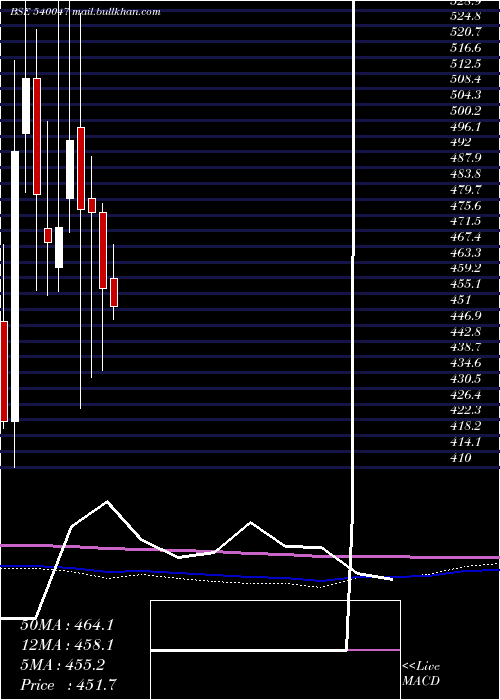Click the 442.8 price level
Viewport: 500px width, 700px height.
[466, 332]
